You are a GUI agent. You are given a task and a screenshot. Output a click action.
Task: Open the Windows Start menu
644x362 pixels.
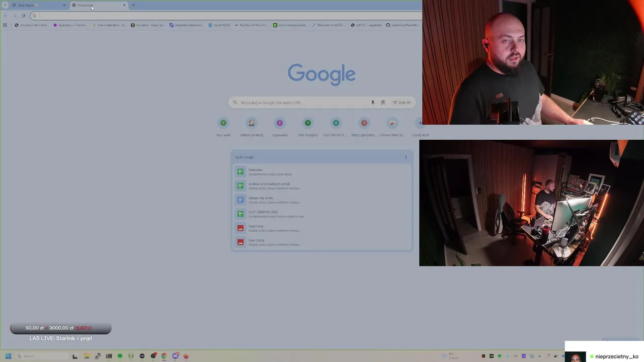point(8,356)
